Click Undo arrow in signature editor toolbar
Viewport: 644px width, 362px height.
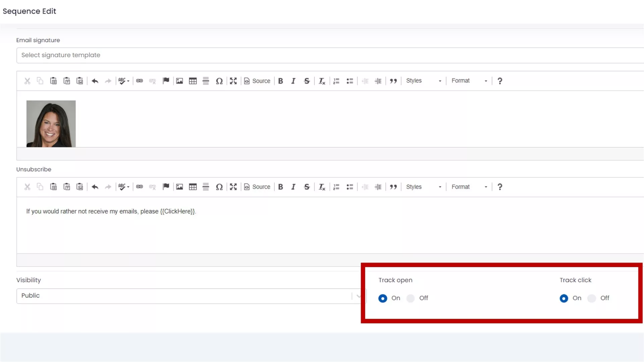click(x=95, y=81)
